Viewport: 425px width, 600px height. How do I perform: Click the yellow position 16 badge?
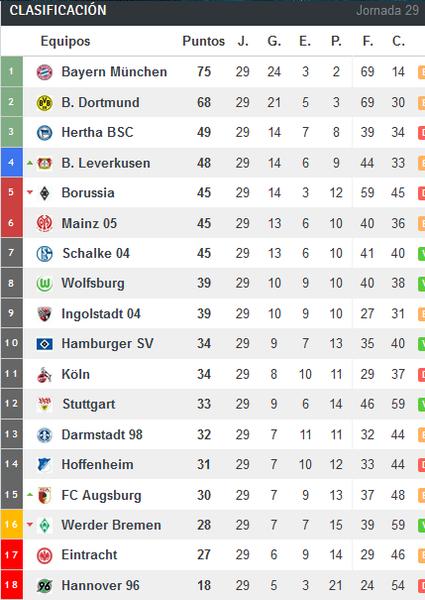point(11,525)
